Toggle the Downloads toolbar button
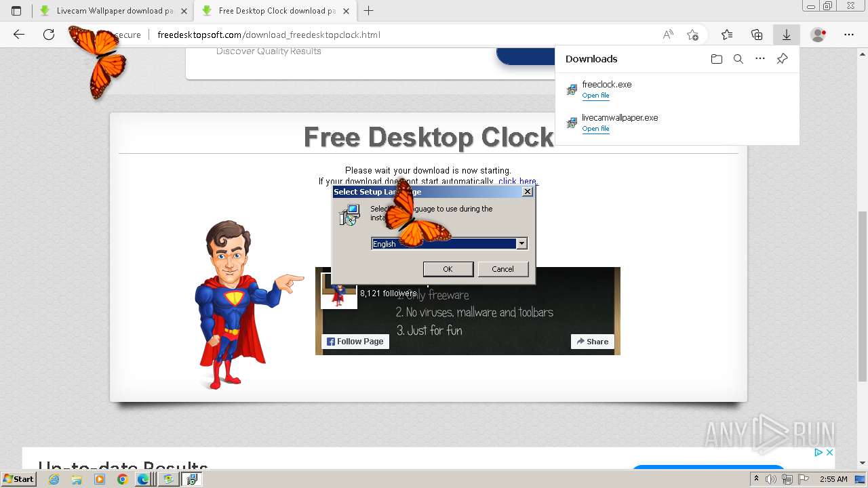The image size is (868, 488). point(787,35)
